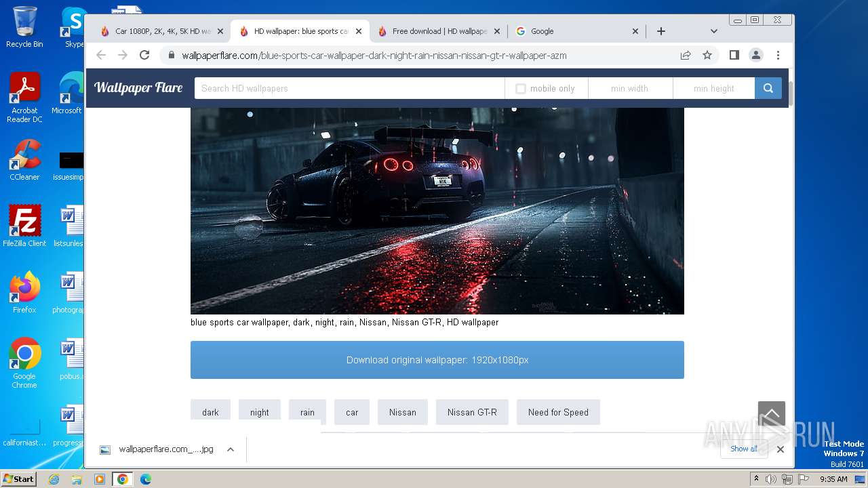
Task: Click the padlock site info icon
Action: pos(172,56)
